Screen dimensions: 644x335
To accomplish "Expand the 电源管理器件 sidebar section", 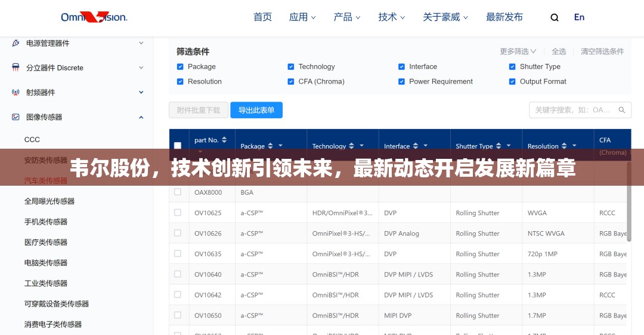I will click(141, 43).
